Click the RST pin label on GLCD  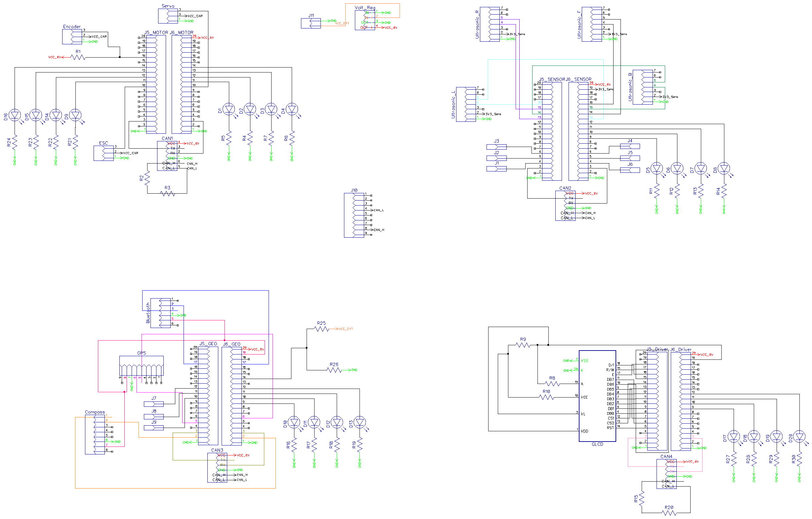click(x=610, y=428)
